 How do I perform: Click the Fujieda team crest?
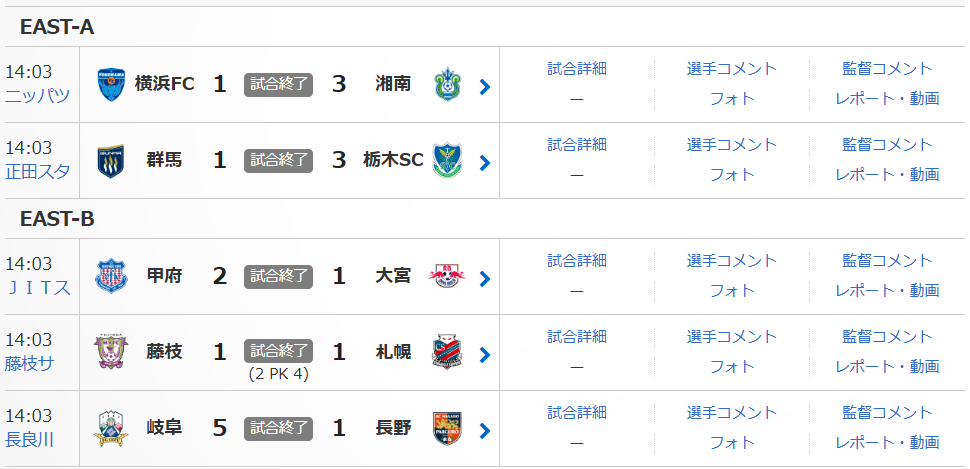click(x=110, y=353)
